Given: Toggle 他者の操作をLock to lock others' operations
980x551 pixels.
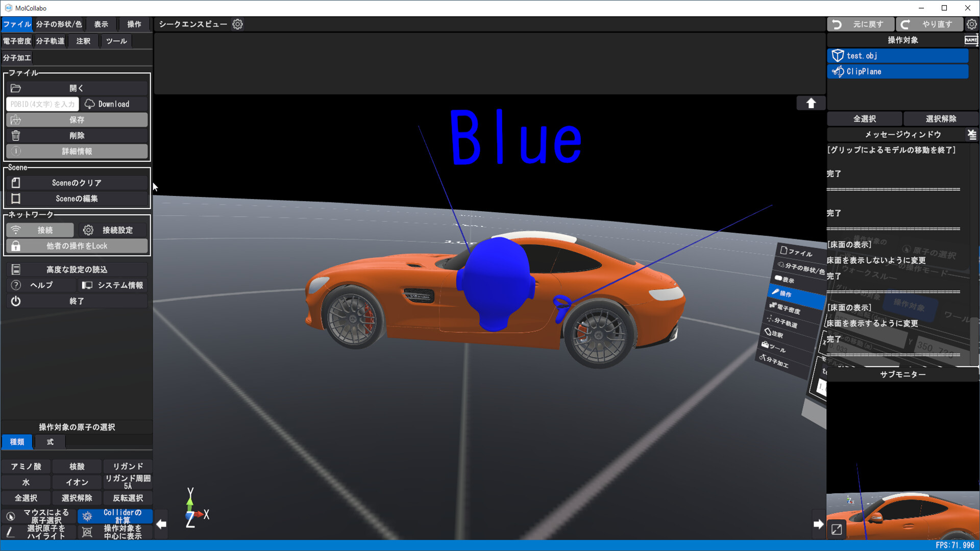Looking at the screenshot, I should tap(76, 245).
